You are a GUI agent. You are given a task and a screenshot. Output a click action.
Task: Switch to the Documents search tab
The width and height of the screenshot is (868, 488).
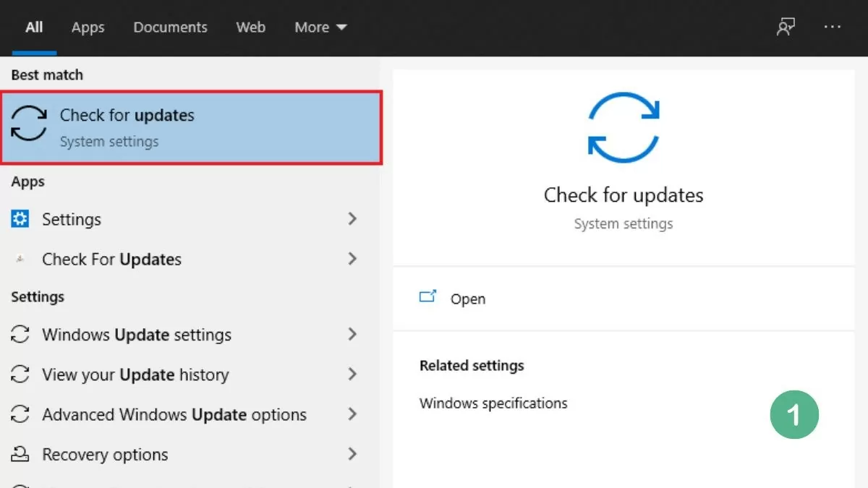(170, 27)
